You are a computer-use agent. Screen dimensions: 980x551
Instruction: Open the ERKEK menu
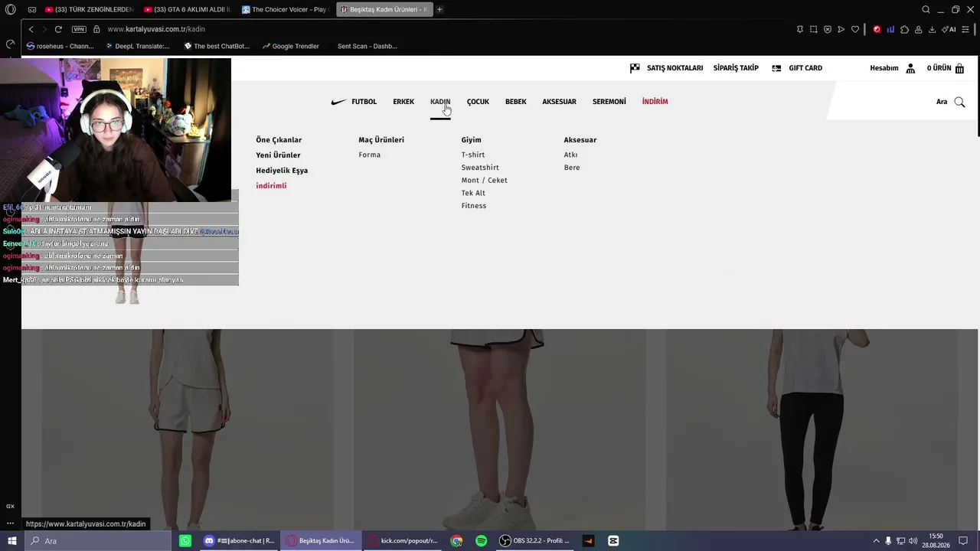[x=403, y=102]
